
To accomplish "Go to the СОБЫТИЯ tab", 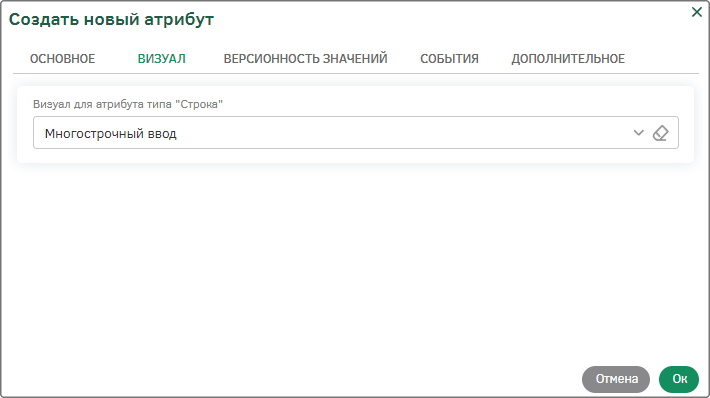I will pyautogui.click(x=449, y=59).
